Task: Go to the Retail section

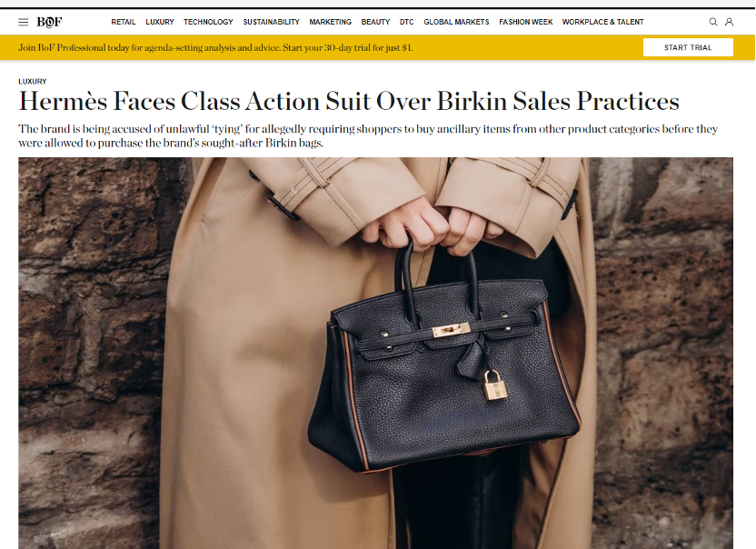Action: tap(124, 22)
